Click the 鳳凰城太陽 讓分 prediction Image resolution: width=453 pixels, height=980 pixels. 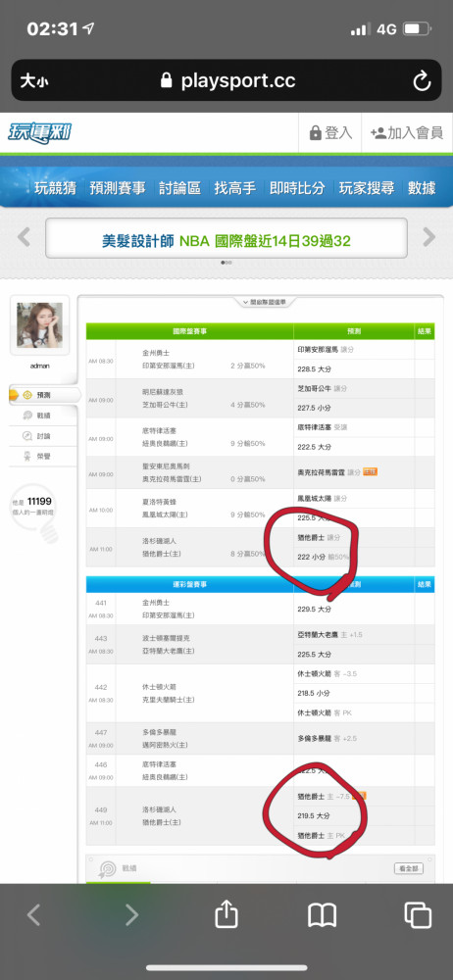323,498
